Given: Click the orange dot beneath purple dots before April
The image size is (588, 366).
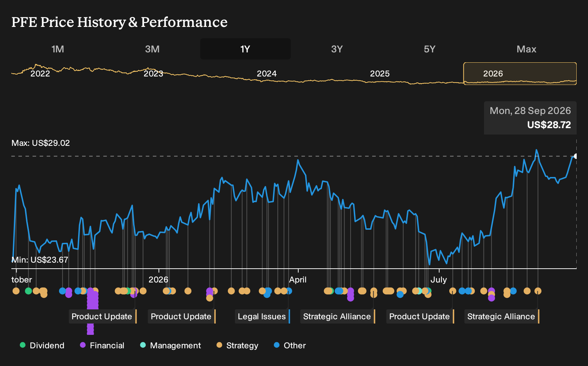Looking at the screenshot, I should click(210, 298).
